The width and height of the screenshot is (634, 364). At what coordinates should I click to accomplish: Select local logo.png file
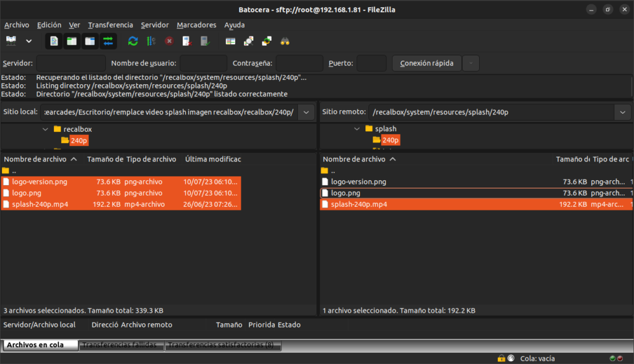(121, 193)
